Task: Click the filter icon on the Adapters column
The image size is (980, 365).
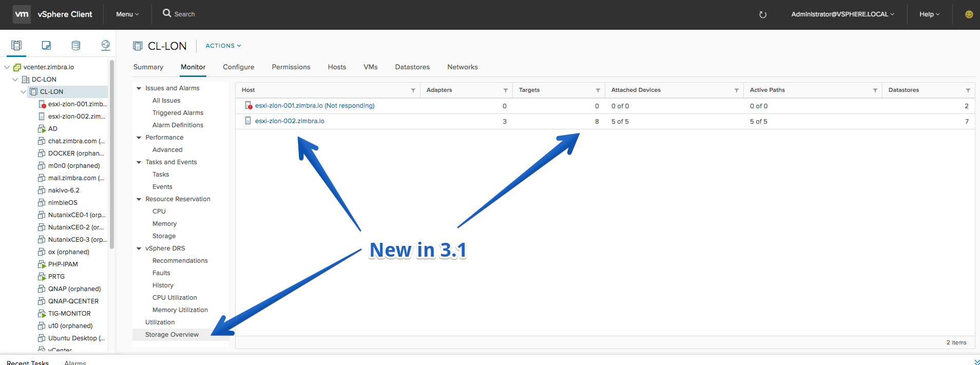Action: click(506, 90)
